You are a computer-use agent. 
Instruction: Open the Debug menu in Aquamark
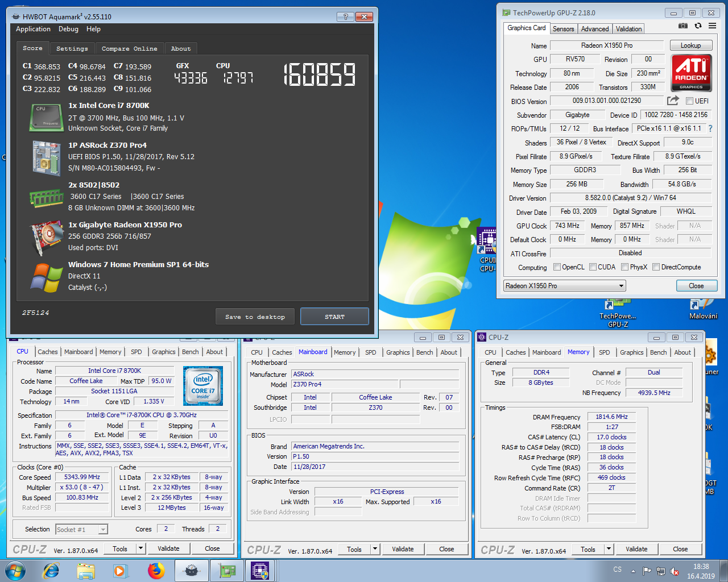point(68,29)
